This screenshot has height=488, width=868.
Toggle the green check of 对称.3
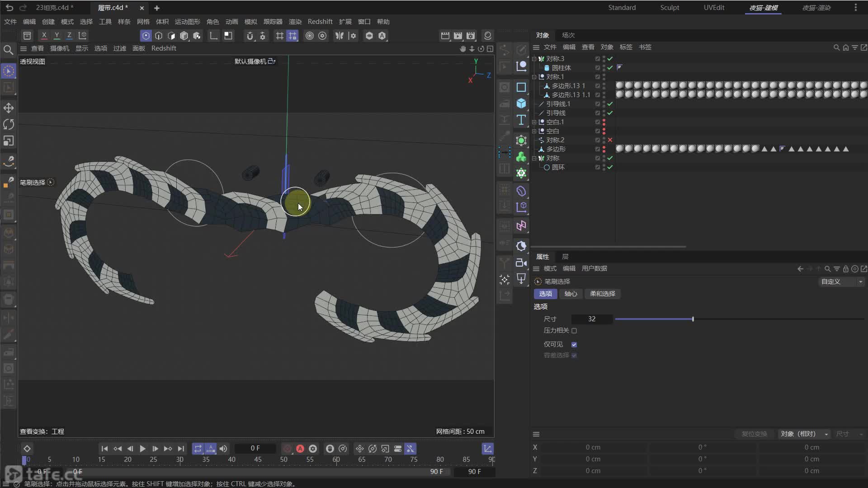point(610,59)
